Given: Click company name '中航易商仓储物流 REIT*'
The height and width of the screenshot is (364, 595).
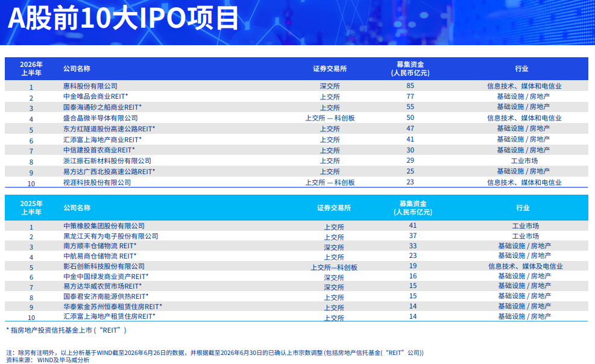Looking at the screenshot, I should (x=100, y=256).
